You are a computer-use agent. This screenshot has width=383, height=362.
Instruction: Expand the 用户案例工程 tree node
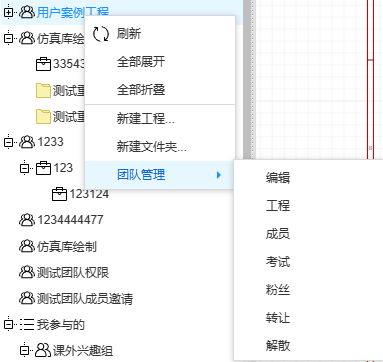pos(8,13)
